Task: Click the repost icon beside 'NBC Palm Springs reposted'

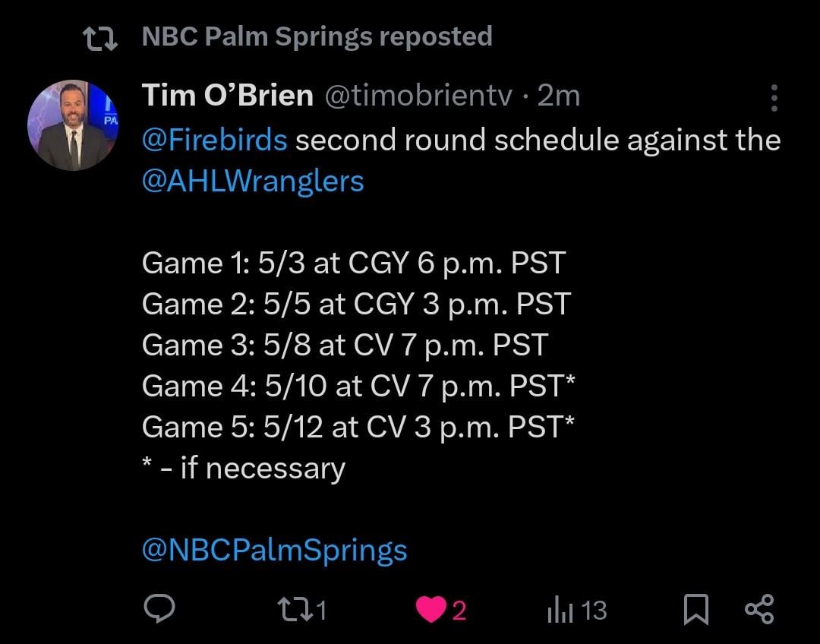Action: pyautogui.click(x=99, y=38)
